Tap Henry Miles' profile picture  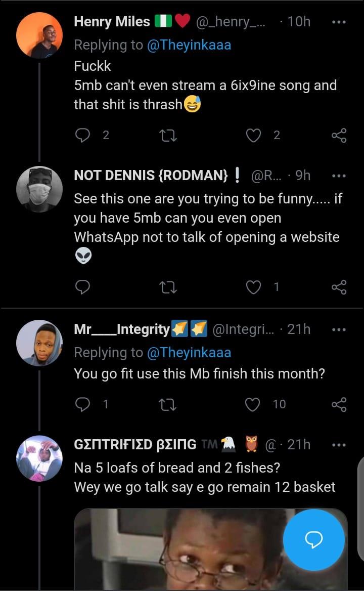pos(39,35)
